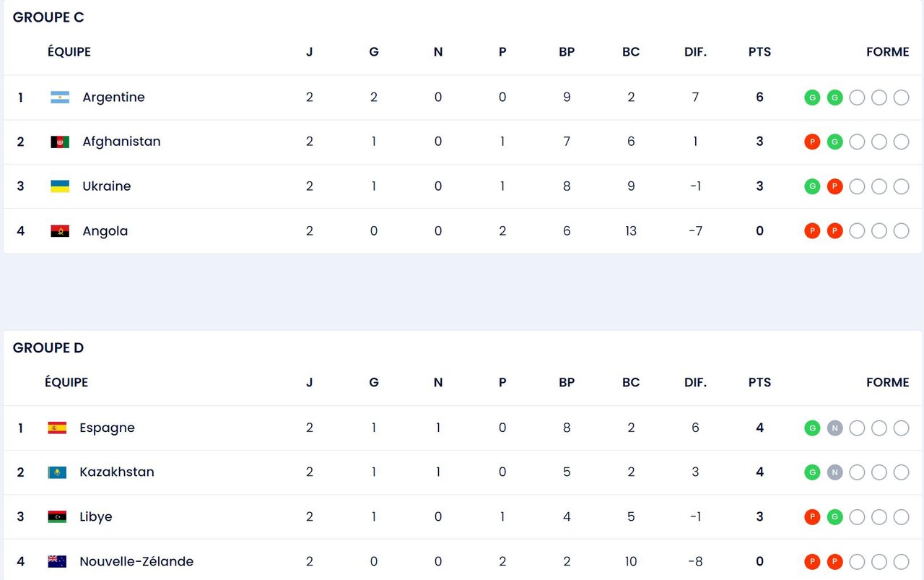Click the FORME header in Groupe C
The width and height of the screenshot is (924, 580).
click(887, 52)
